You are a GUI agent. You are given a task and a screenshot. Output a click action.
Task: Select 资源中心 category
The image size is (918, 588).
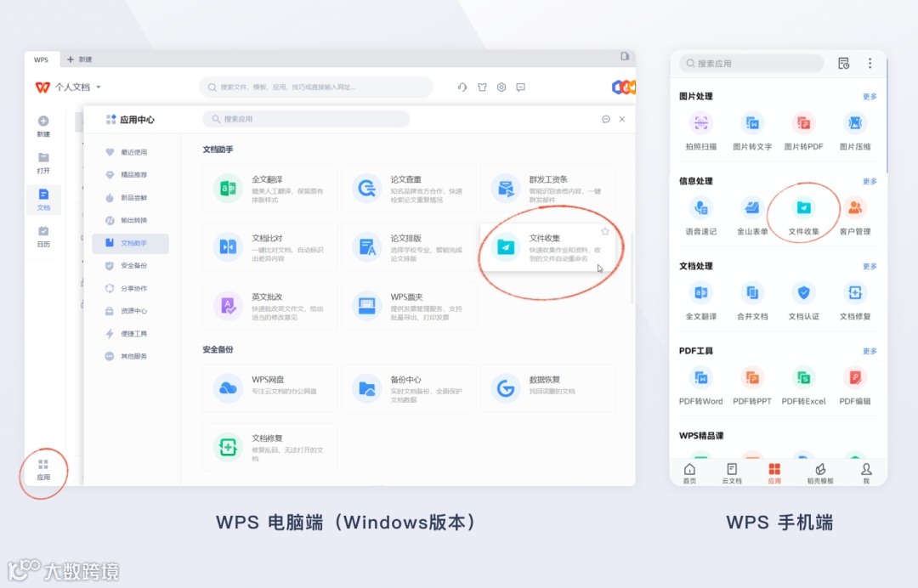click(130, 311)
